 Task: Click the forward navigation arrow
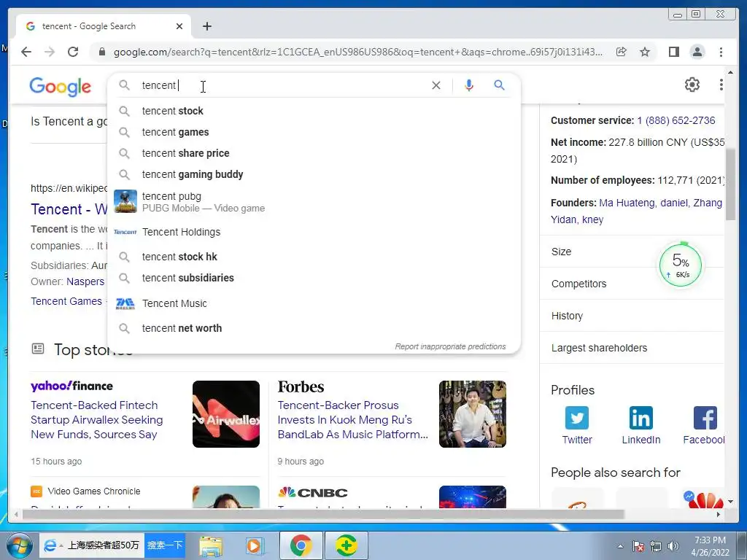[x=50, y=52]
